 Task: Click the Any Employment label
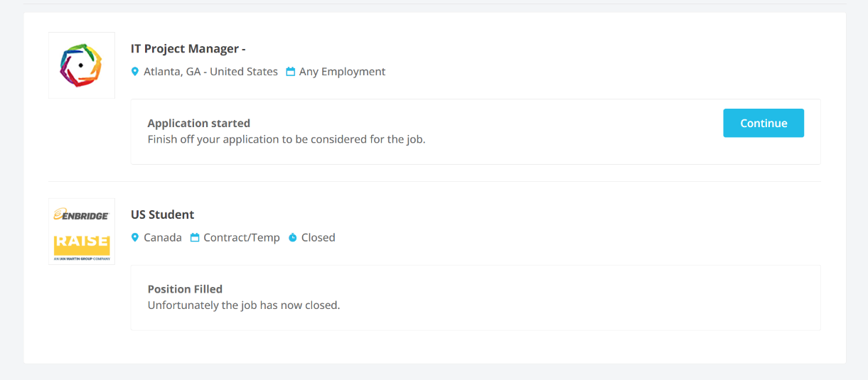pyautogui.click(x=342, y=72)
